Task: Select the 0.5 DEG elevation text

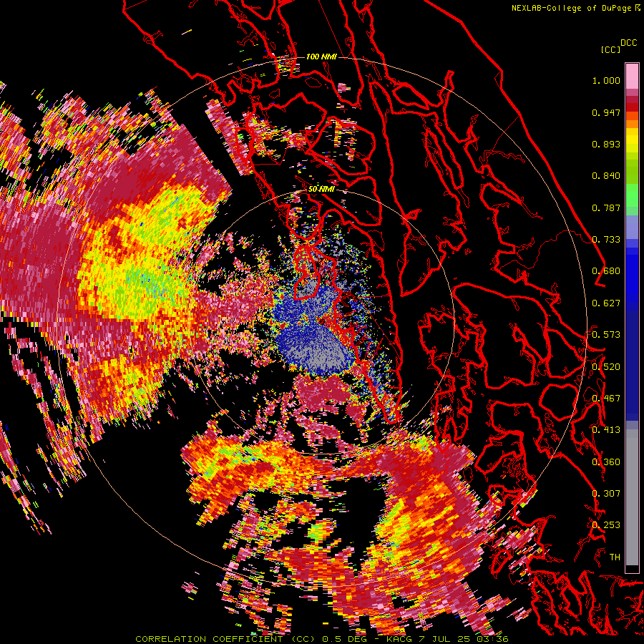Action: click(344, 639)
